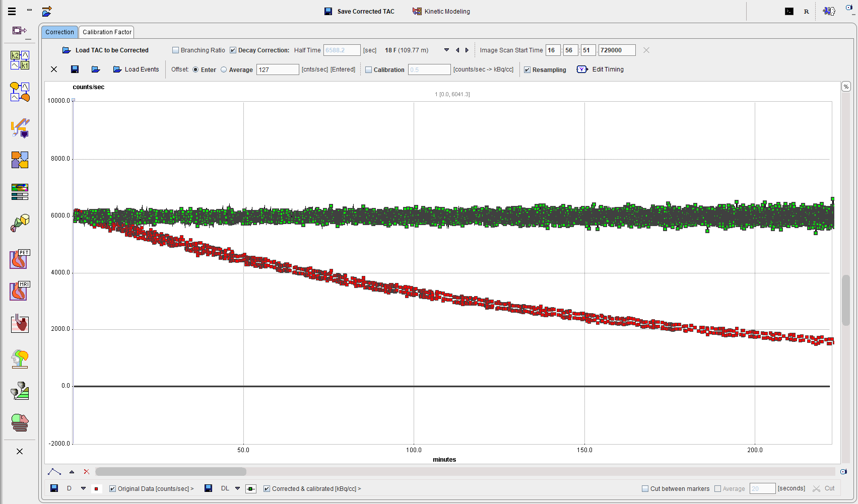Select the Enter offset radio button
858x504 pixels.
tap(195, 70)
